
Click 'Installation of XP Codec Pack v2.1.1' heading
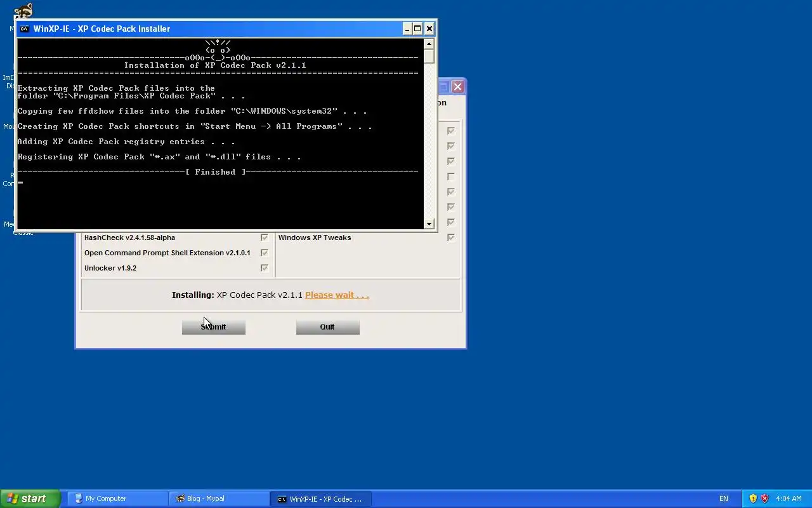(215, 65)
